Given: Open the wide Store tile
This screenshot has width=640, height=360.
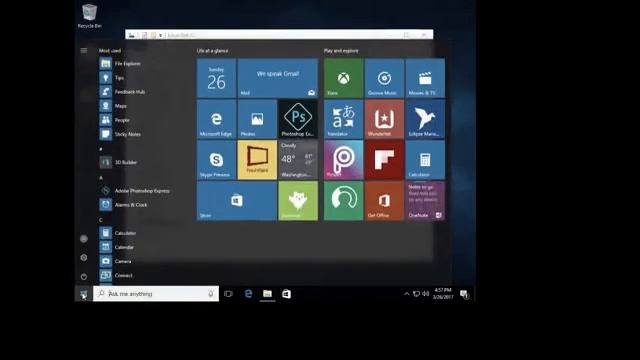Looking at the screenshot, I should tap(237, 201).
